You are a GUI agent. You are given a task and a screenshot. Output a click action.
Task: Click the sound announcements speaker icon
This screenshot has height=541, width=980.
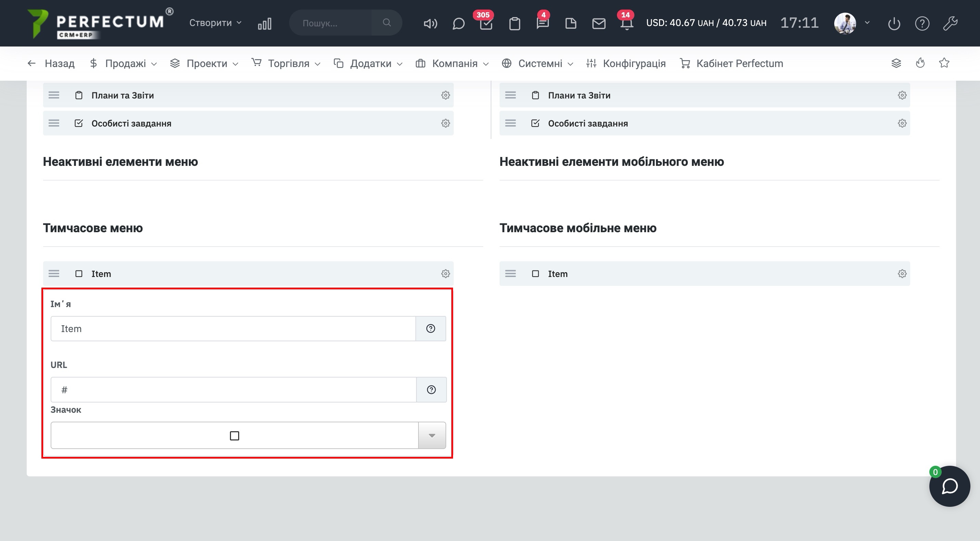tap(430, 24)
